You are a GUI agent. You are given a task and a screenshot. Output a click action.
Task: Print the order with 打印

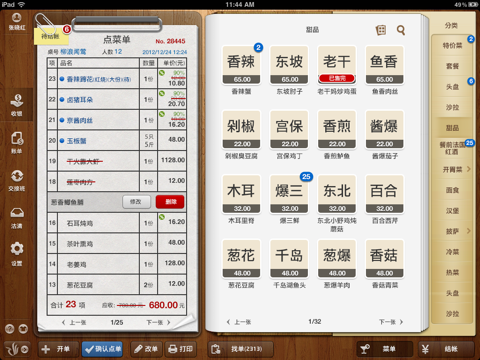pyautogui.click(x=181, y=349)
